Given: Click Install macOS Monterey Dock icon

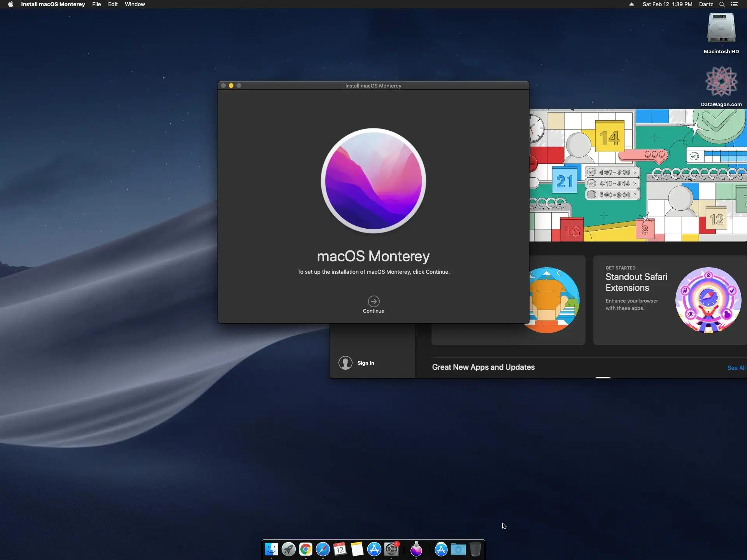Looking at the screenshot, I should tap(416, 549).
